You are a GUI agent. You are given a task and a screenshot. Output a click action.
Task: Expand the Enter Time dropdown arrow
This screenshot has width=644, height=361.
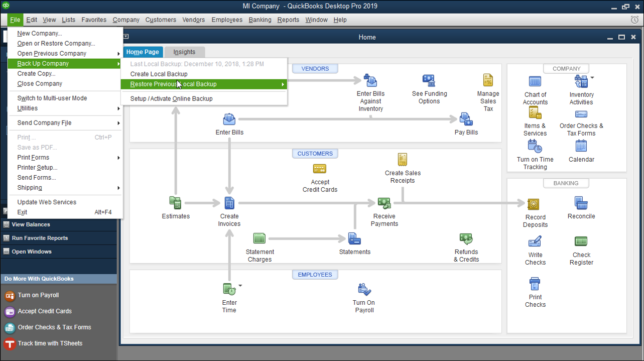point(240,286)
